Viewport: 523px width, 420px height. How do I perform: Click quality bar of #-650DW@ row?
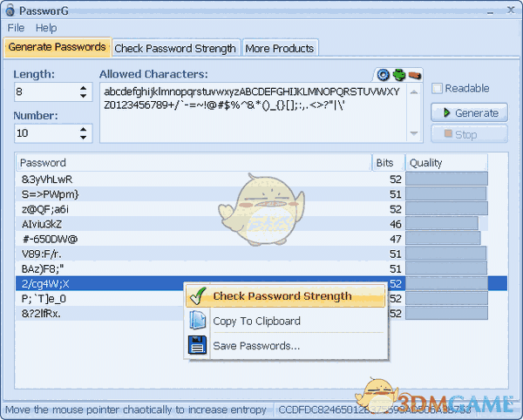[444, 239]
